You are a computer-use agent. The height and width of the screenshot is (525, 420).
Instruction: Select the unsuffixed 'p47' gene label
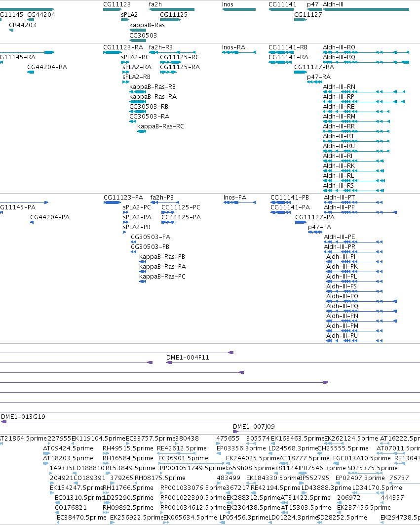(312, 4)
